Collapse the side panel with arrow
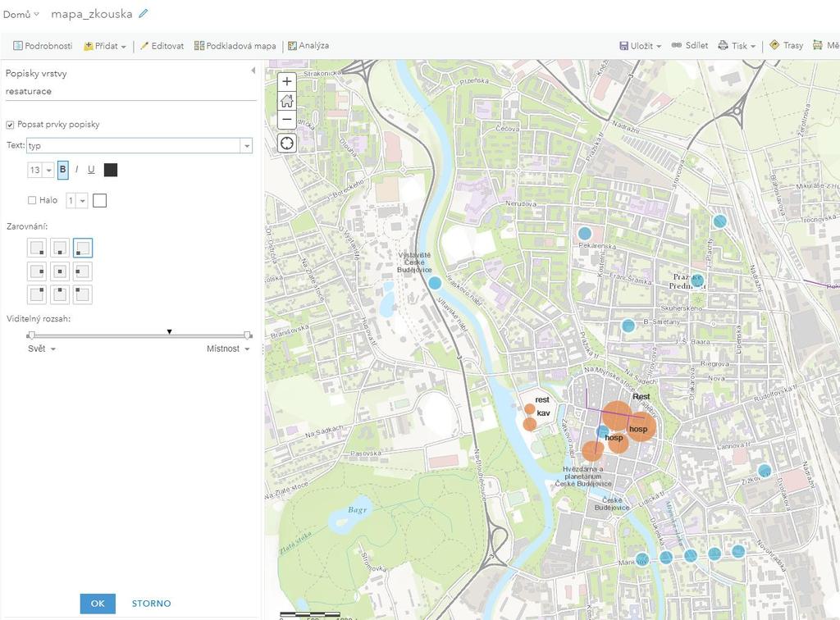The height and width of the screenshot is (620, 840). click(253, 71)
